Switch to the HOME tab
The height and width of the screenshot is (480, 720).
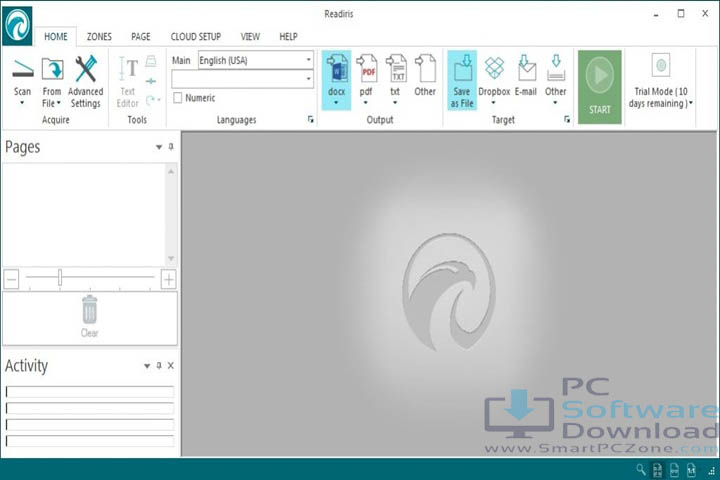pyautogui.click(x=56, y=37)
